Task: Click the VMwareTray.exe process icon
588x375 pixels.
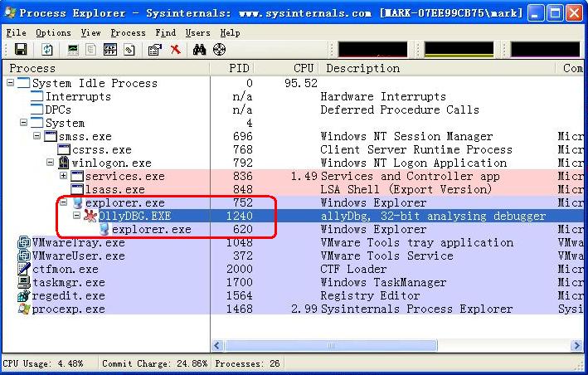Action: coord(24,242)
